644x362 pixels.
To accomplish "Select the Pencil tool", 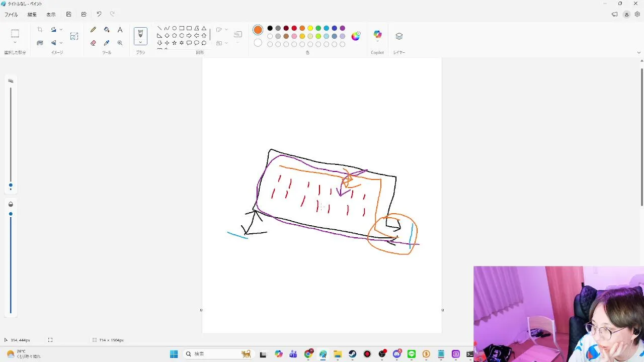I will [x=93, y=30].
